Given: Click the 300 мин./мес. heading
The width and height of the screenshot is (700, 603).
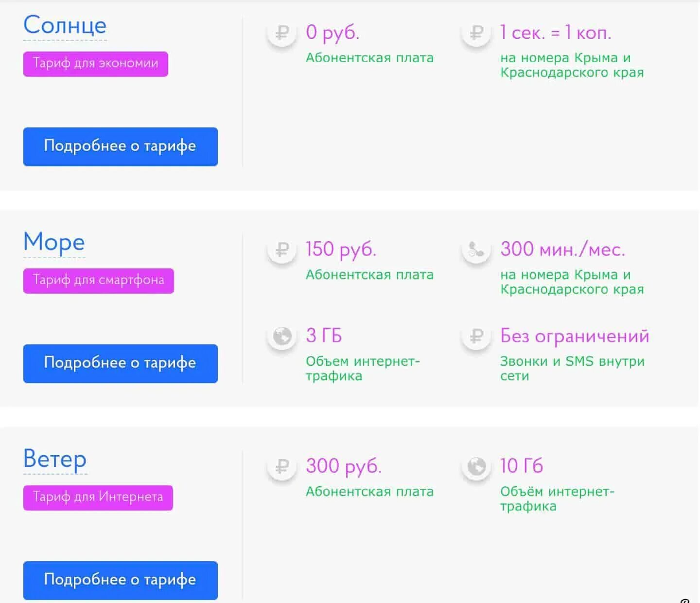Looking at the screenshot, I should click(x=562, y=250).
